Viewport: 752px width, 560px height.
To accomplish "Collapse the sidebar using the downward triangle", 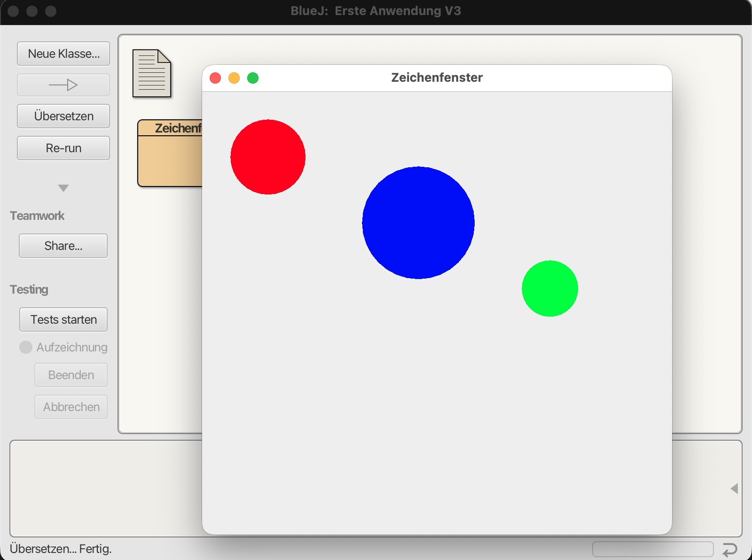I will point(63,188).
